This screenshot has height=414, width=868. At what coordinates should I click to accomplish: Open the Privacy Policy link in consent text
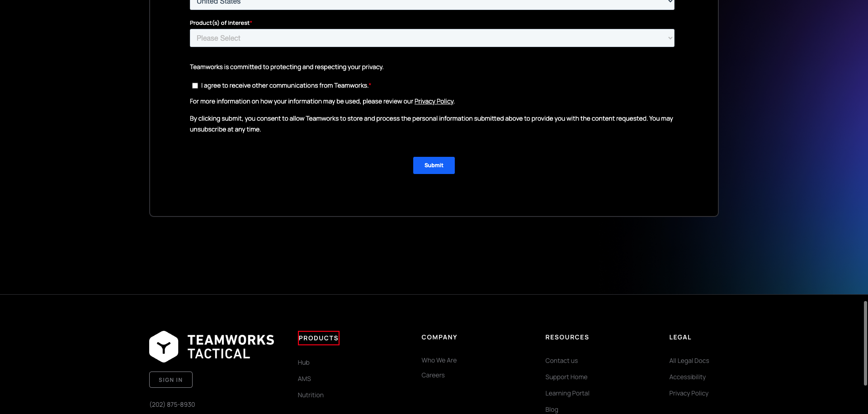pyautogui.click(x=434, y=101)
